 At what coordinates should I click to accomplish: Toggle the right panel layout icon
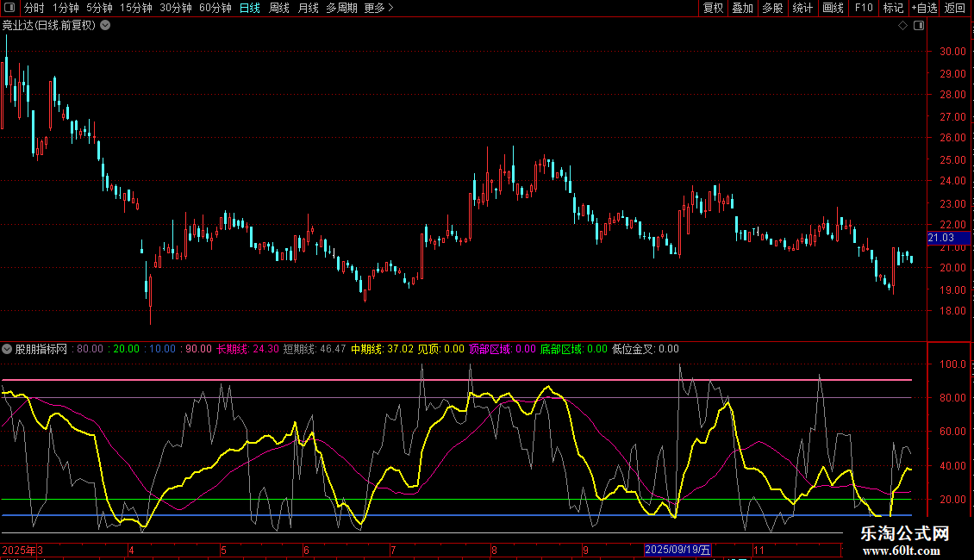click(x=919, y=26)
